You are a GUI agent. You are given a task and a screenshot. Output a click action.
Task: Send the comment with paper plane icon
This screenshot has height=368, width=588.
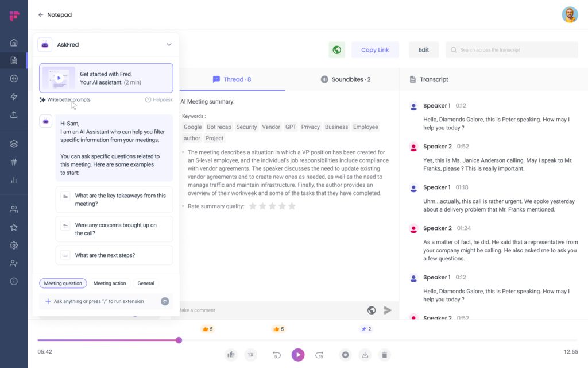coord(388,310)
